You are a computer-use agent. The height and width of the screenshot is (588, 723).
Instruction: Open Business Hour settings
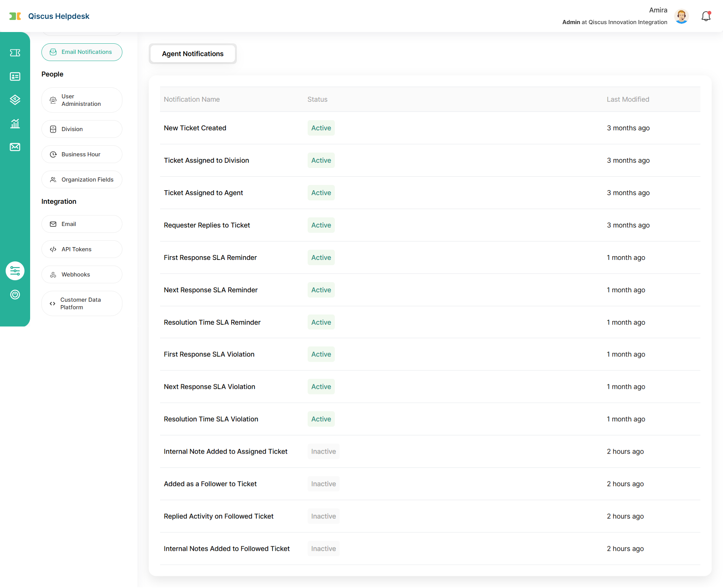pyautogui.click(x=82, y=154)
